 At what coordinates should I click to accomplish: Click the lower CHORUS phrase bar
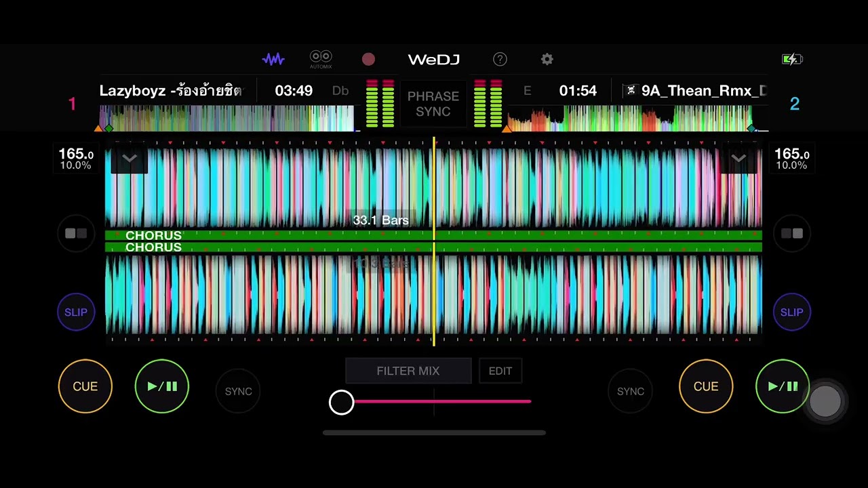pyautogui.click(x=434, y=247)
